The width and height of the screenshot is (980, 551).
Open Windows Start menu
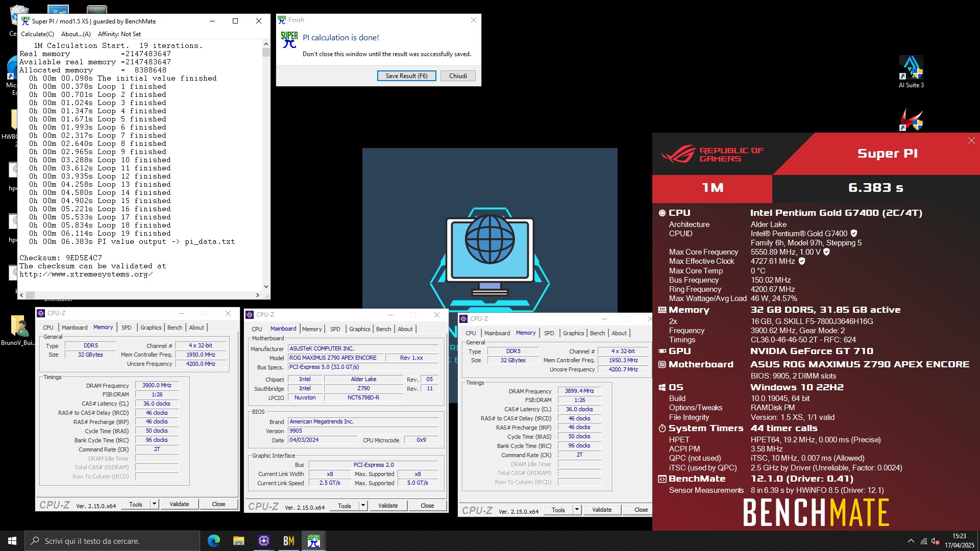coord(12,541)
